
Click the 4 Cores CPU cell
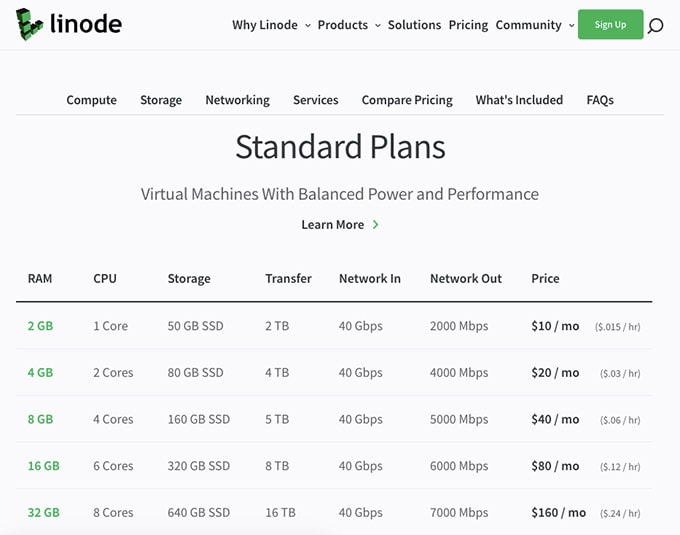click(113, 420)
